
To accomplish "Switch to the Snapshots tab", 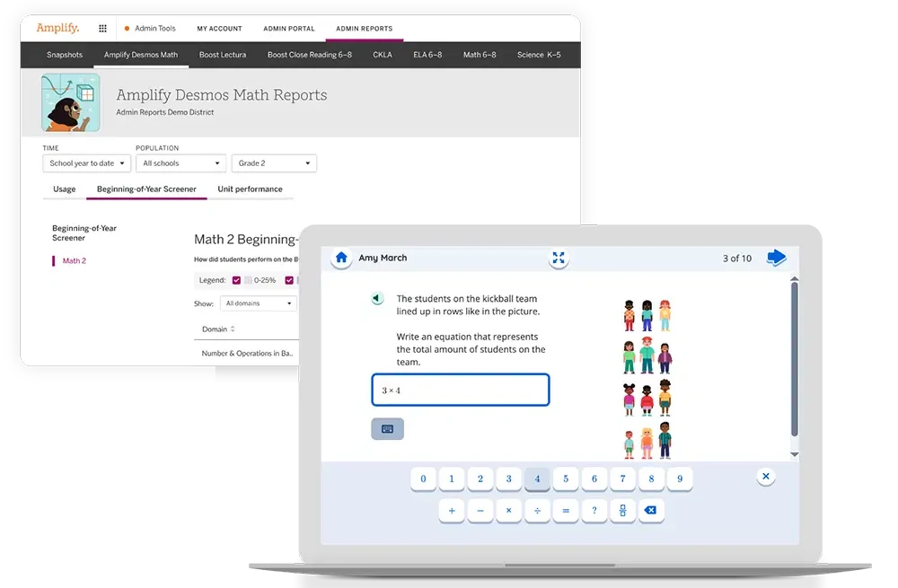I will [x=65, y=55].
